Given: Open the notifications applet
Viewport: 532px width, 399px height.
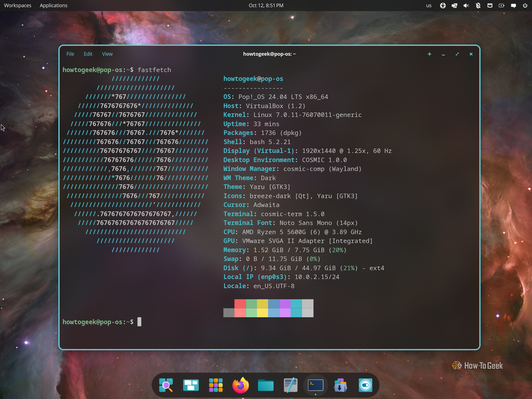Looking at the screenshot, I should pyautogui.click(x=514, y=5).
